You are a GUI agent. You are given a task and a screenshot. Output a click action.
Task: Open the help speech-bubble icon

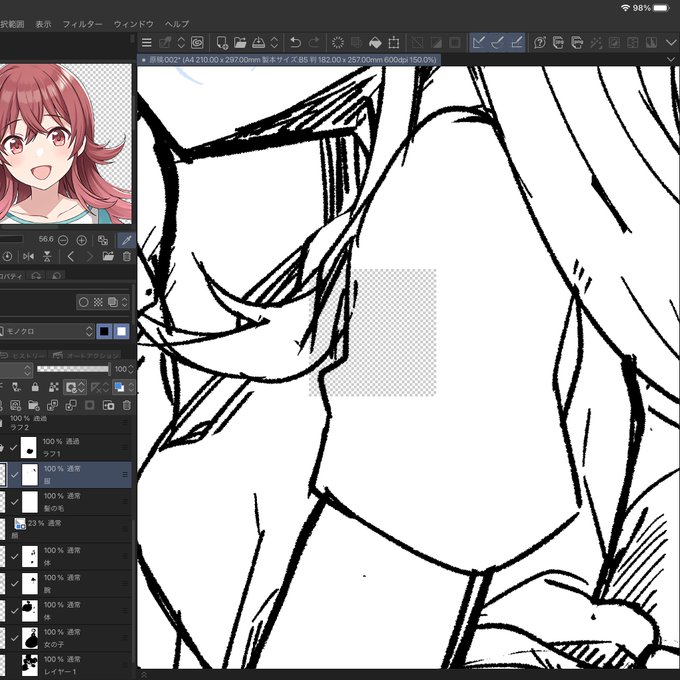540,42
